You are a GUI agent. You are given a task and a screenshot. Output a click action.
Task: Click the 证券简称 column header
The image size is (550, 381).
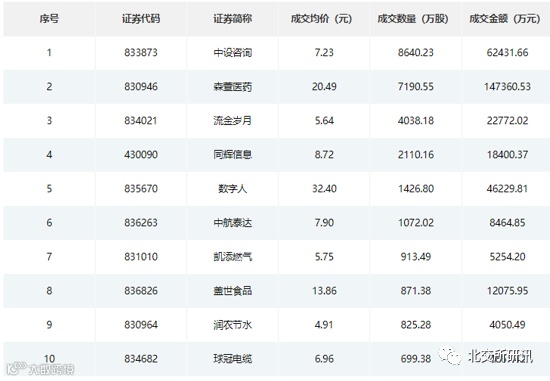pos(233,19)
